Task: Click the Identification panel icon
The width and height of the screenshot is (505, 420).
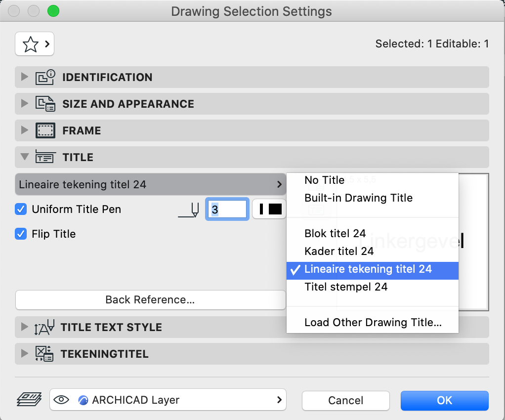Action: tap(45, 77)
